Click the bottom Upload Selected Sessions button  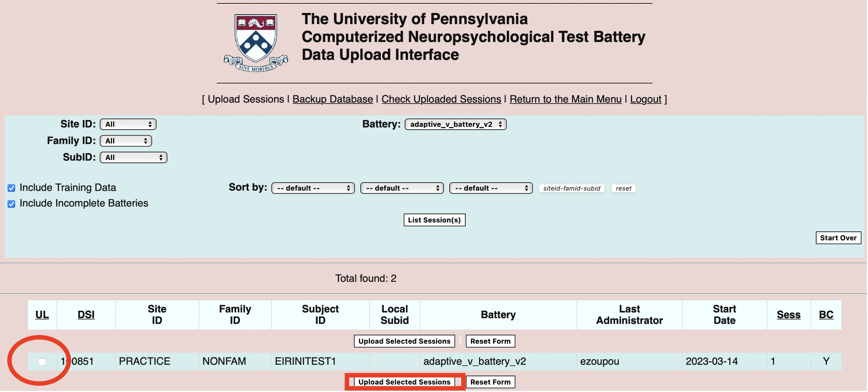404,382
